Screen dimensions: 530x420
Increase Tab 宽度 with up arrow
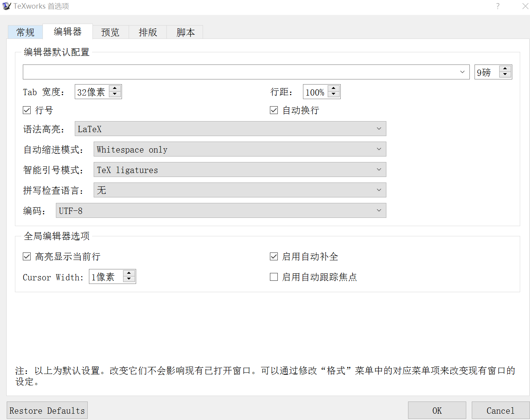(x=115, y=88)
